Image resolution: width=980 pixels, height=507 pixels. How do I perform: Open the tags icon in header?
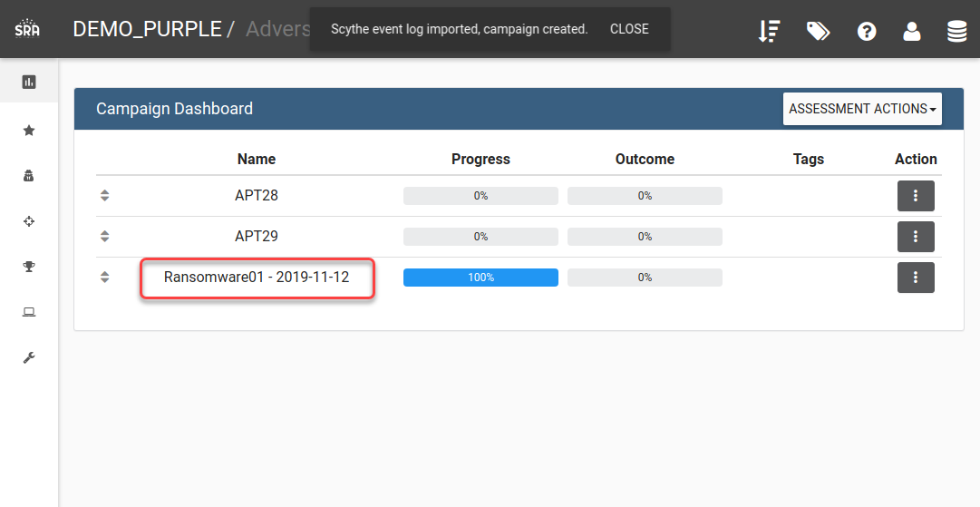[818, 31]
